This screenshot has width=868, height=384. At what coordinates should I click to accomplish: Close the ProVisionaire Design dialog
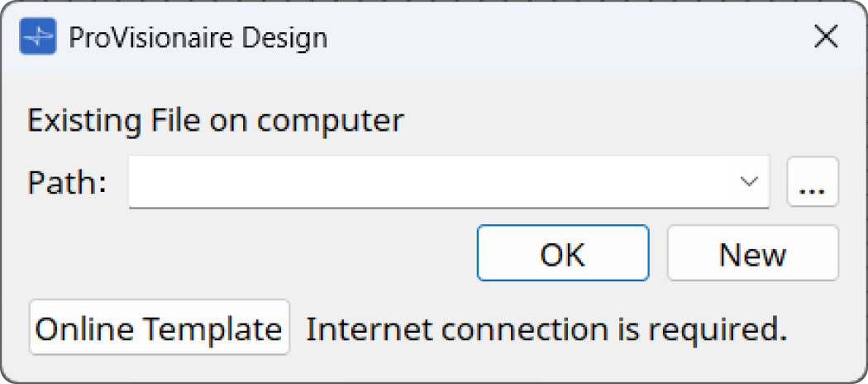click(826, 37)
